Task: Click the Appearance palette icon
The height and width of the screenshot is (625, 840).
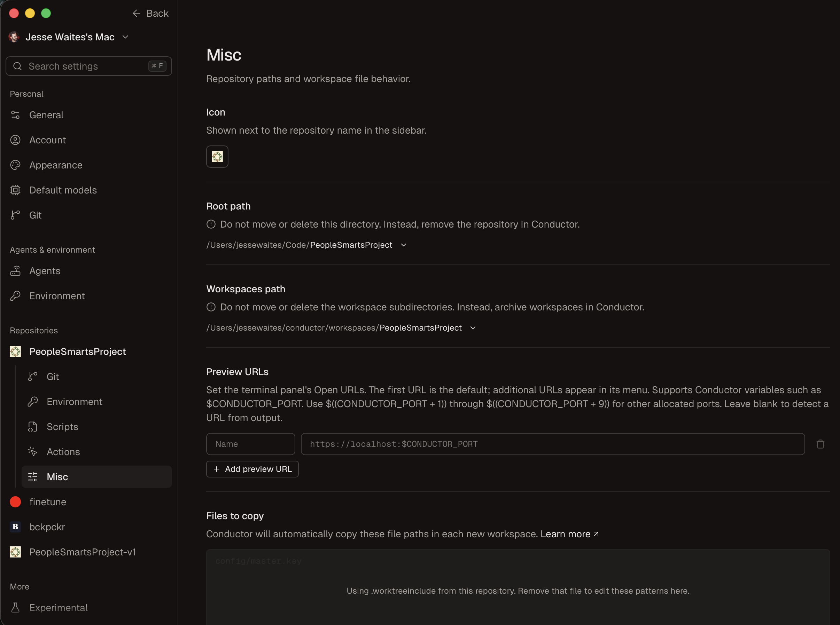Action: (x=15, y=165)
